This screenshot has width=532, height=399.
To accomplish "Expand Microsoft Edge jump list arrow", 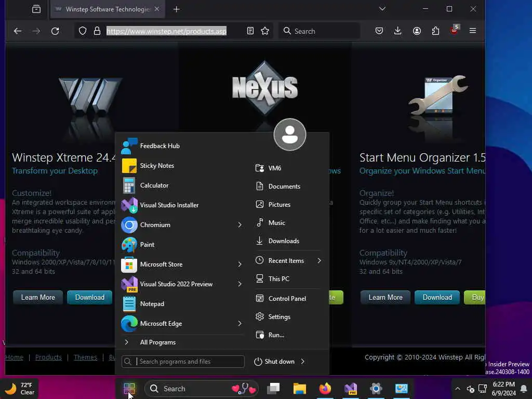I will coord(240,323).
